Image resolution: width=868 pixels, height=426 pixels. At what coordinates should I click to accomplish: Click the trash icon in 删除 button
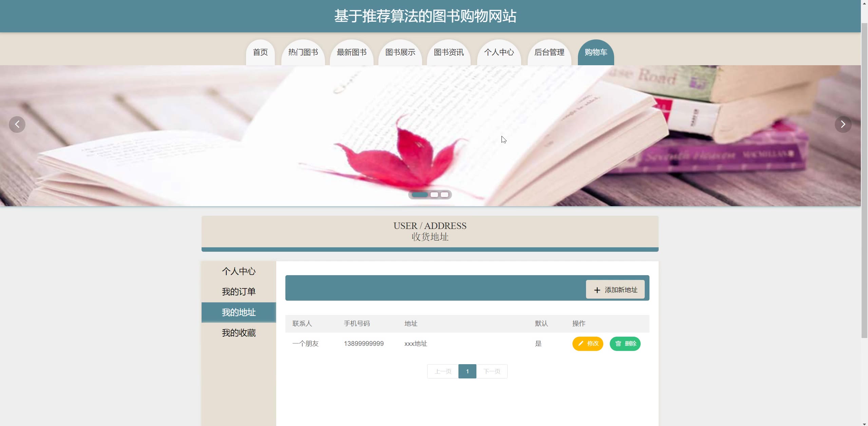tap(618, 343)
